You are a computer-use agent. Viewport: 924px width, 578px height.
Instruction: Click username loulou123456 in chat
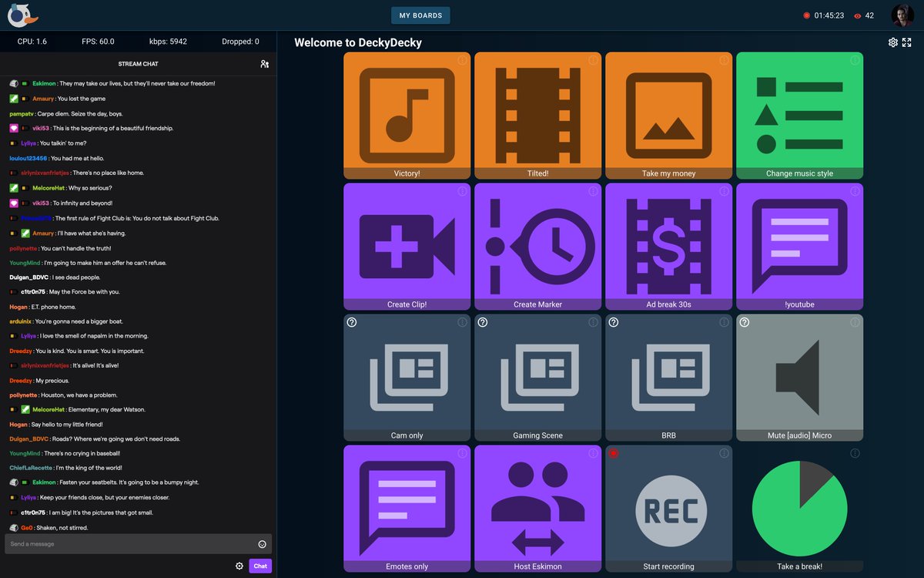(28, 158)
